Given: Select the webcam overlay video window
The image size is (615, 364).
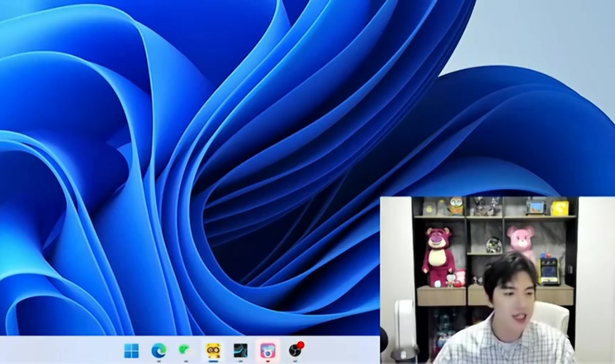Looking at the screenshot, I should pos(497,280).
